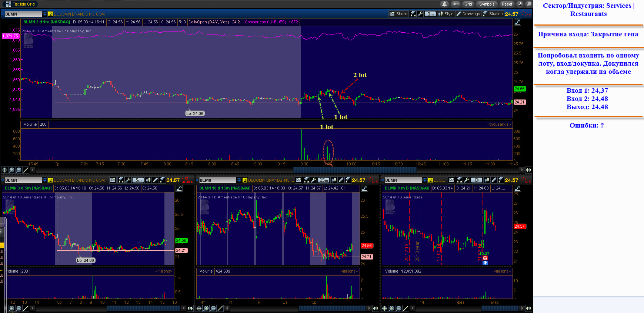This screenshot has height=313, width=644.
Task: Share the 1m main chart
Action: tap(398, 14)
